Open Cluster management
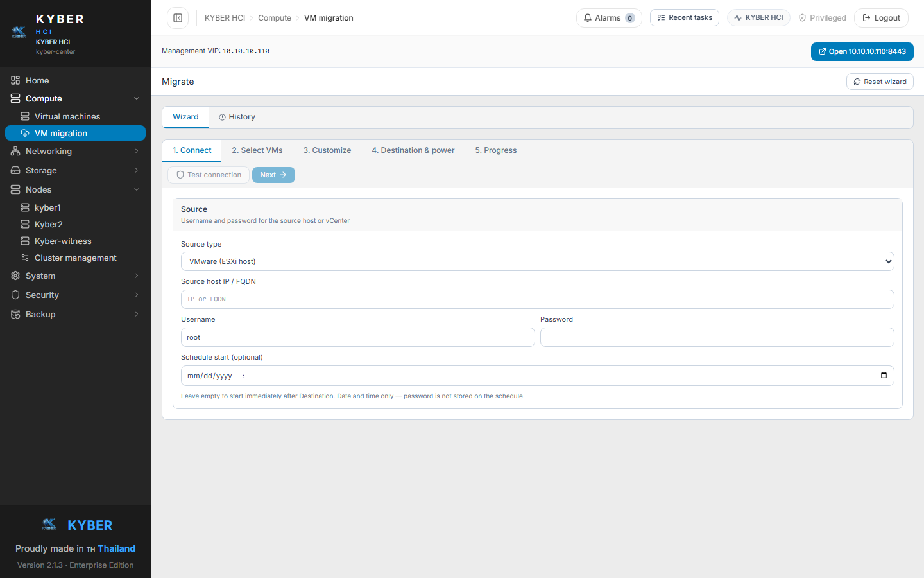Screen dimensions: 924x578 coord(76,258)
